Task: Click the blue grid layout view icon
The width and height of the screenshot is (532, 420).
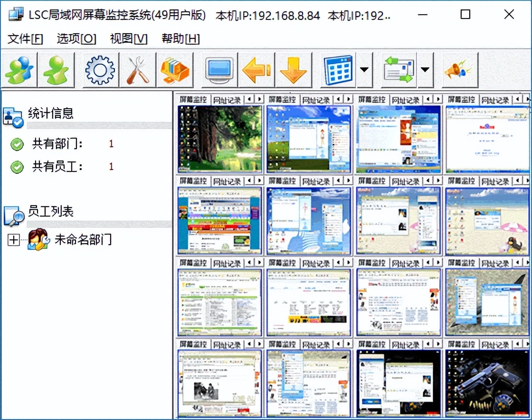Action: pos(338,70)
